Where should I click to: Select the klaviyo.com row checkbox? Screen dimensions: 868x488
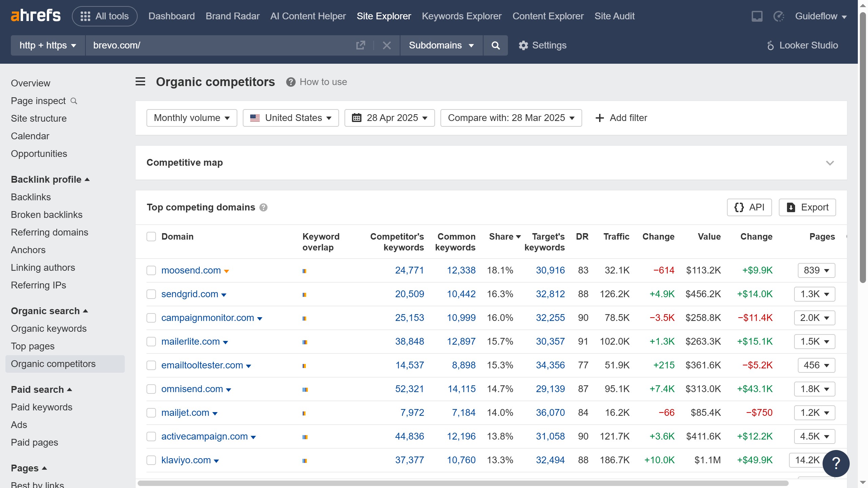(151, 460)
